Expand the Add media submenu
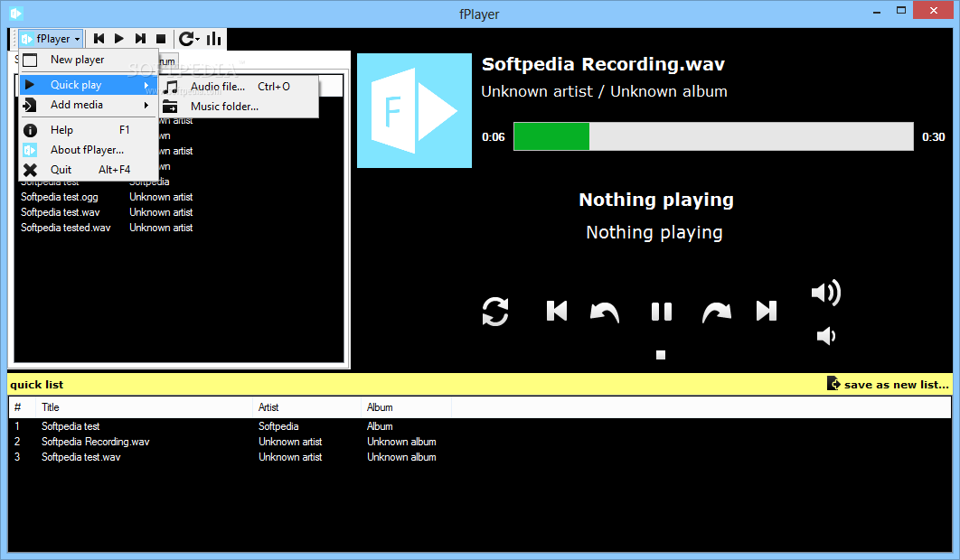960x560 pixels. tap(89, 105)
